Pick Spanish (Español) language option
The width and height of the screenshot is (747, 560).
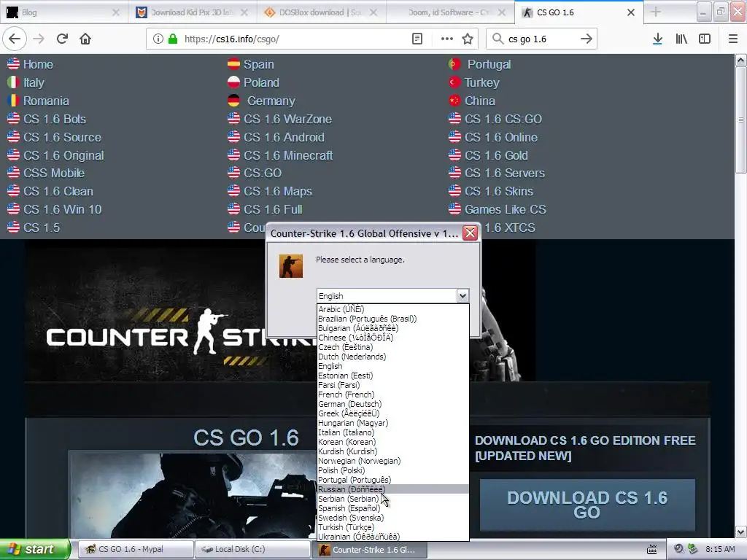(x=392, y=508)
